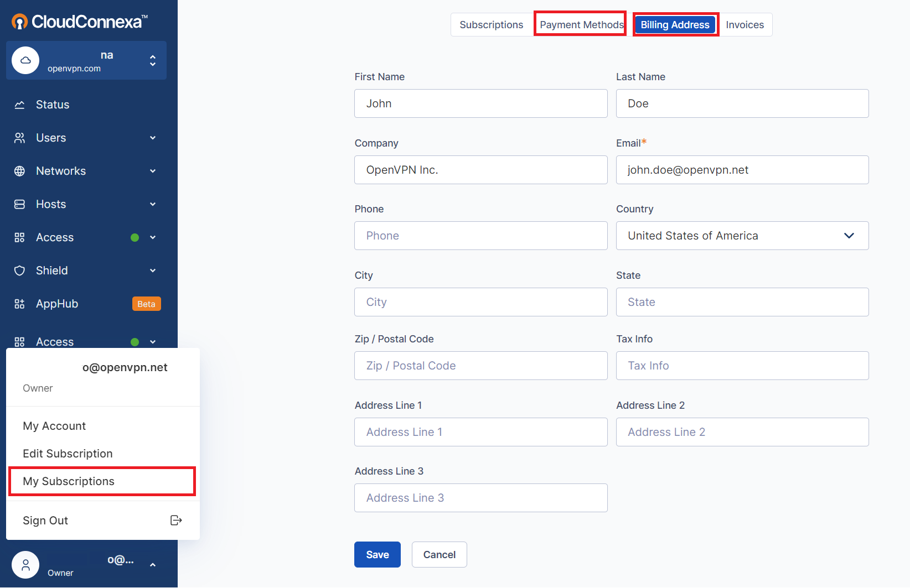Click the Access grid icon above Shield

19,237
